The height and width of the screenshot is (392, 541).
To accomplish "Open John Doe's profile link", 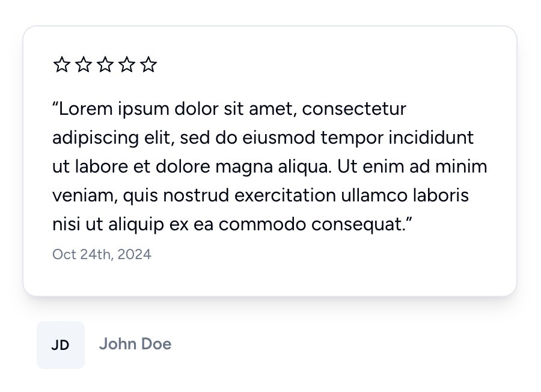I will (135, 344).
